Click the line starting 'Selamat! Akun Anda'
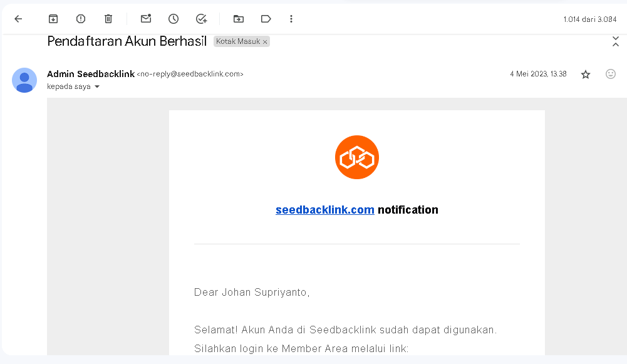This screenshot has width=627, height=364. pyautogui.click(x=345, y=330)
